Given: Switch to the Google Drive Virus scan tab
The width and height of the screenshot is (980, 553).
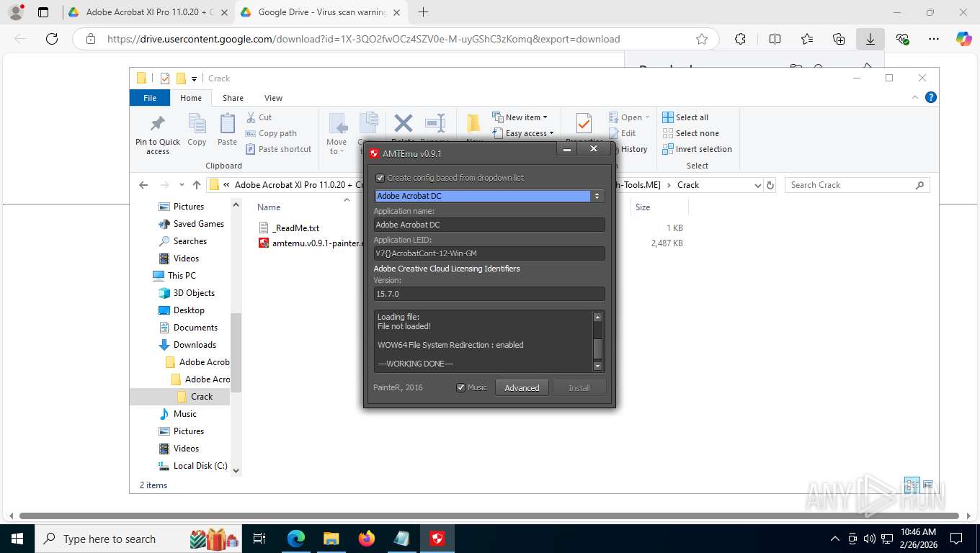Looking at the screenshot, I should pyautogui.click(x=323, y=12).
